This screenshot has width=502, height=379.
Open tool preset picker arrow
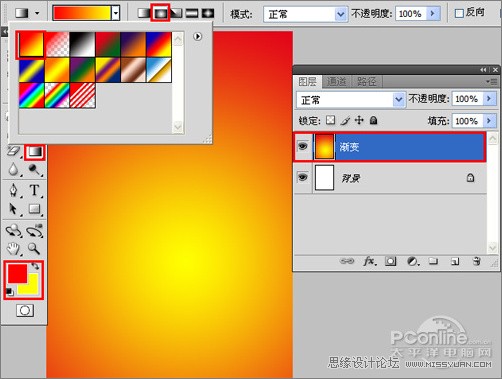click(37, 13)
